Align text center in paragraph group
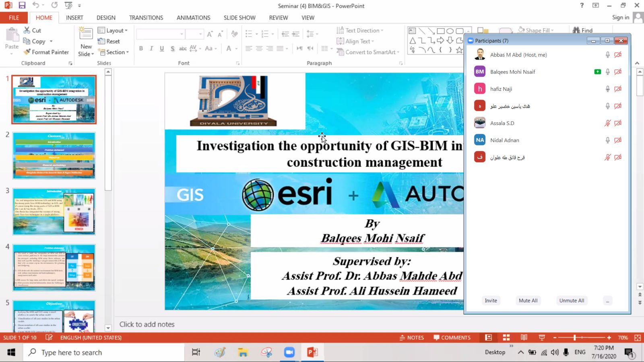 [x=259, y=48]
